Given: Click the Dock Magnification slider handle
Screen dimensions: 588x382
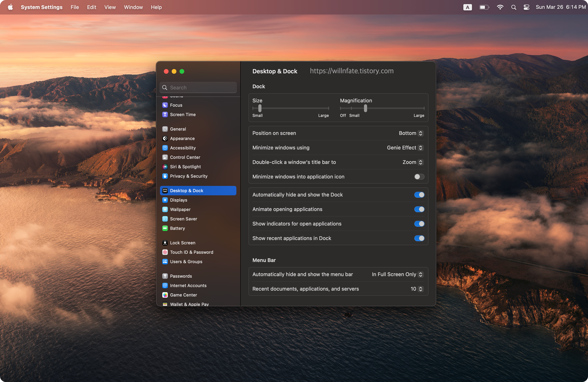Looking at the screenshot, I should [365, 108].
